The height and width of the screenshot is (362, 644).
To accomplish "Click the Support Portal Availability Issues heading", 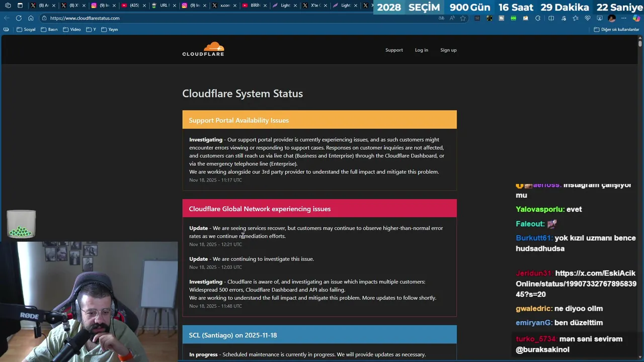I will pyautogui.click(x=238, y=120).
